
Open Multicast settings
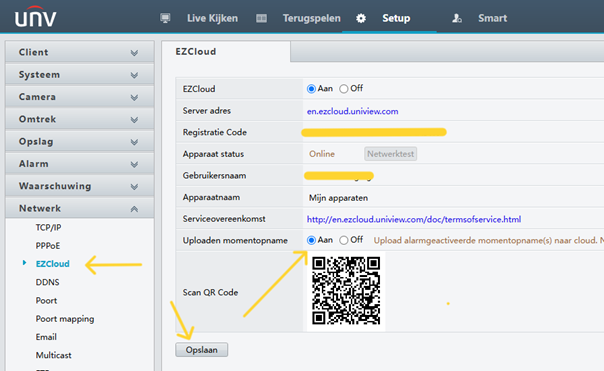[54, 355]
